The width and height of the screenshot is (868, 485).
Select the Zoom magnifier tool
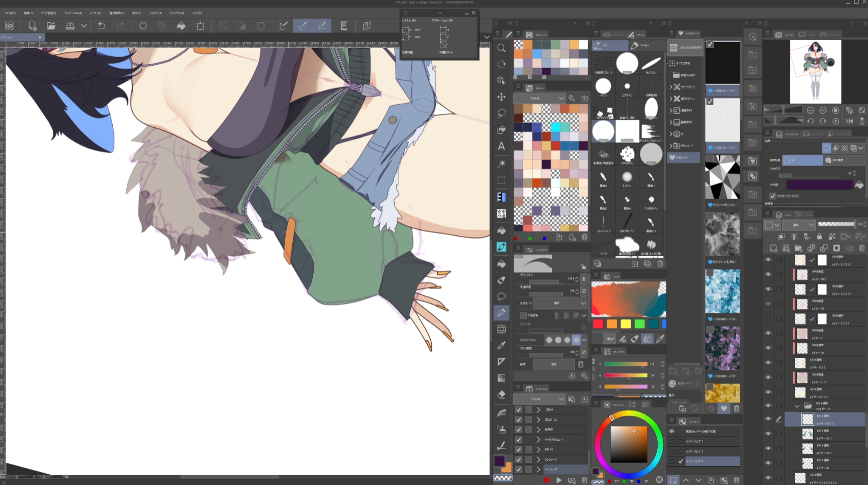click(501, 48)
